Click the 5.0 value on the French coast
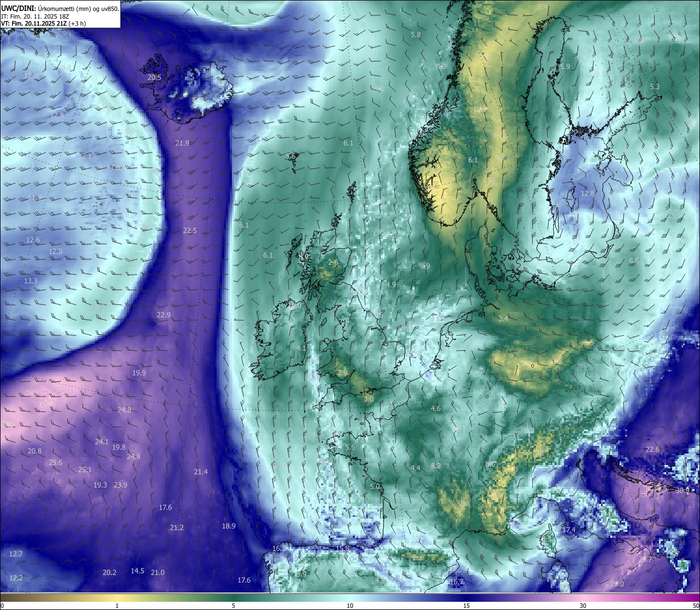The image size is (700, 610). click(x=375, y=486)
